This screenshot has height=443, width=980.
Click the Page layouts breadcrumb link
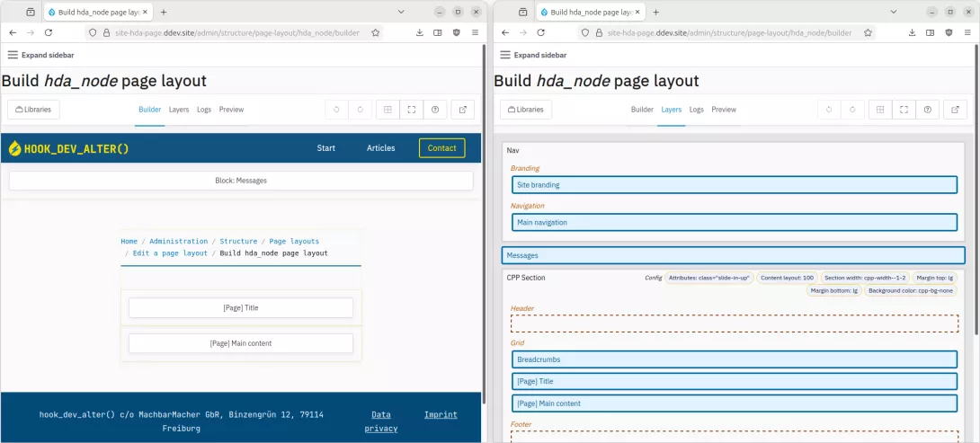click(x=294, y=241)
